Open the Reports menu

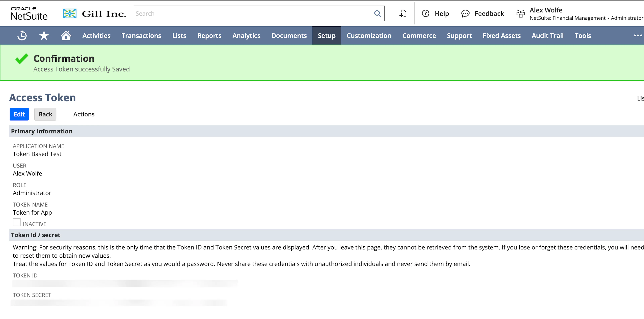[x=209, y=36]
